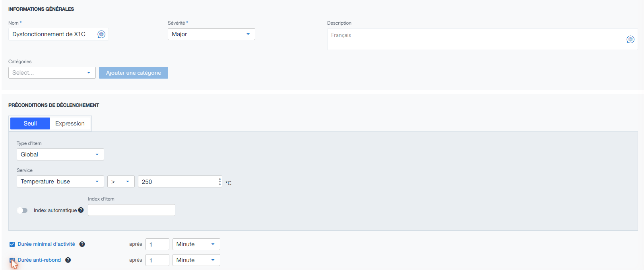Screen dimensions: 644x270
Task: Click the après value field for Durée anti-rebond
Action: click(x=157, y=260)
